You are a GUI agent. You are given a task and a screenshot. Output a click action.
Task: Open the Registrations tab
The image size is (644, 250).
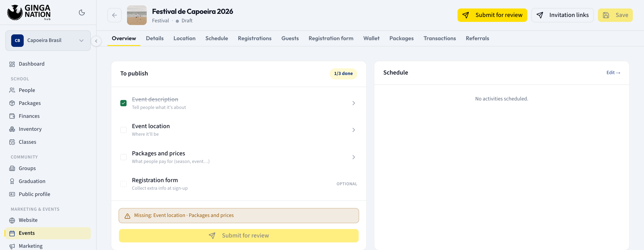[x=254, y=38]
